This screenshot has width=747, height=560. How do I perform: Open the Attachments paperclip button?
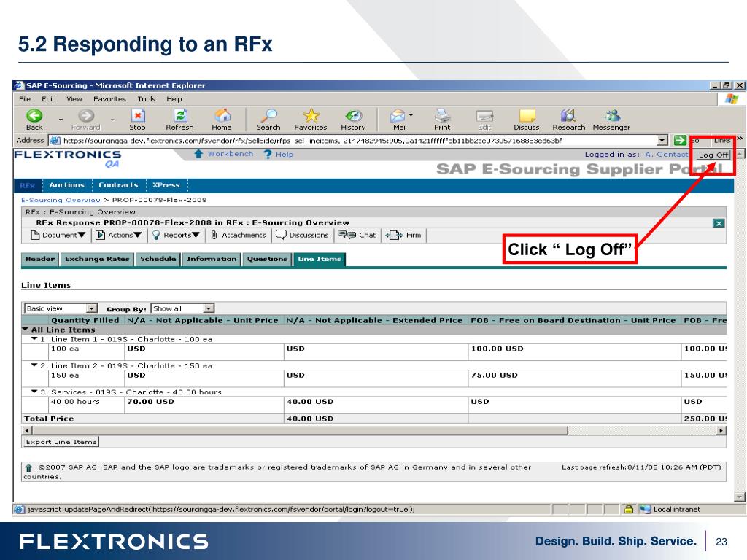click(x=239, y=236)
